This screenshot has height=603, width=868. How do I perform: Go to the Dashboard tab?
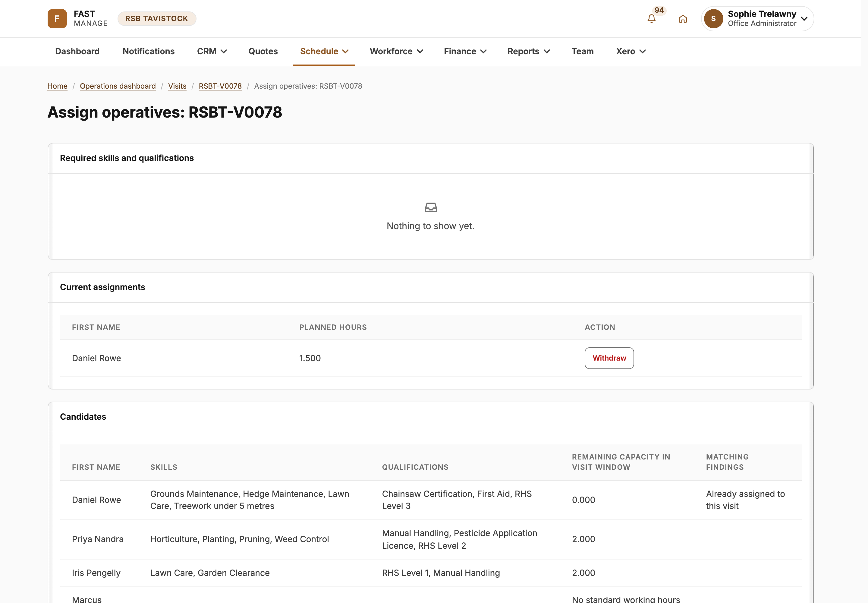tap(77, 51)
